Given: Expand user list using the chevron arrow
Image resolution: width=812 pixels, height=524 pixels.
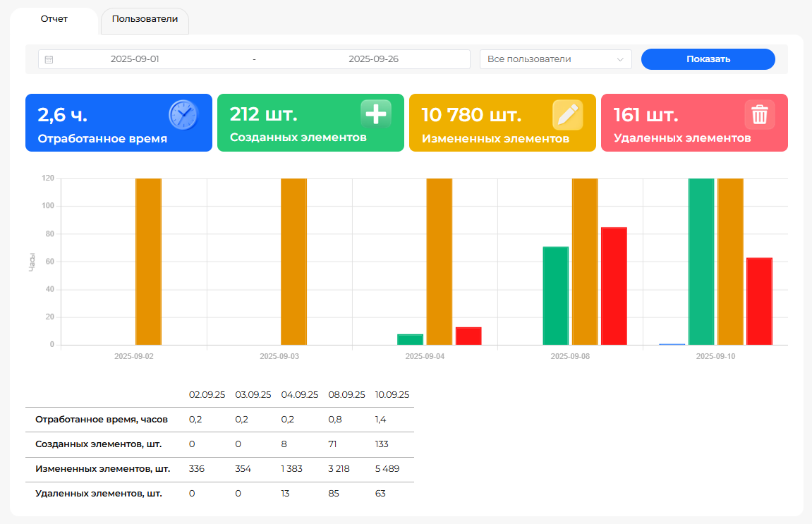Looking at the screenshot, I should point(621,60).
